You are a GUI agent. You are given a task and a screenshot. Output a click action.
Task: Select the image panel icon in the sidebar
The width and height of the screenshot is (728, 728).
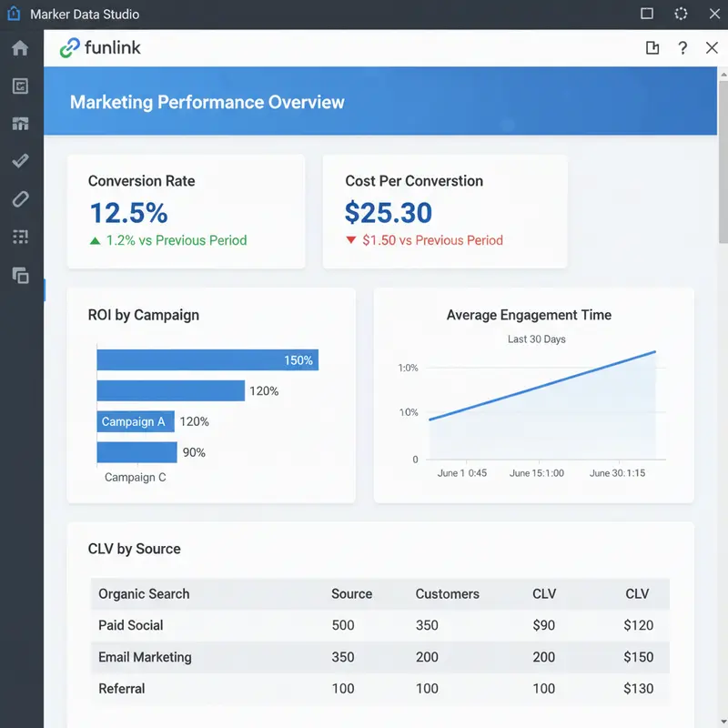pyautogui.click(x=20, y=86)
